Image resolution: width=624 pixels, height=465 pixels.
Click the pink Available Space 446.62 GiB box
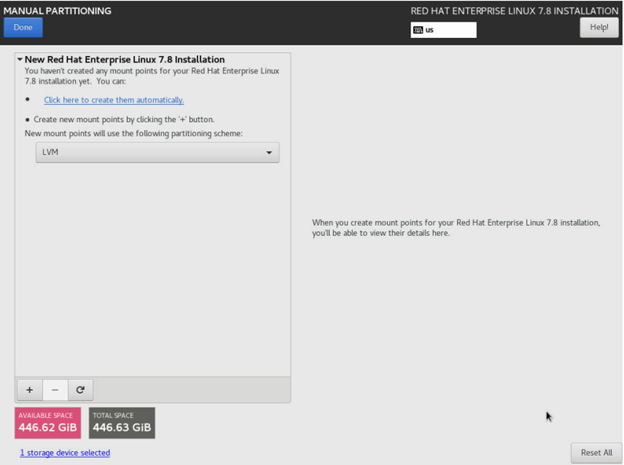(x=49, y=423)
